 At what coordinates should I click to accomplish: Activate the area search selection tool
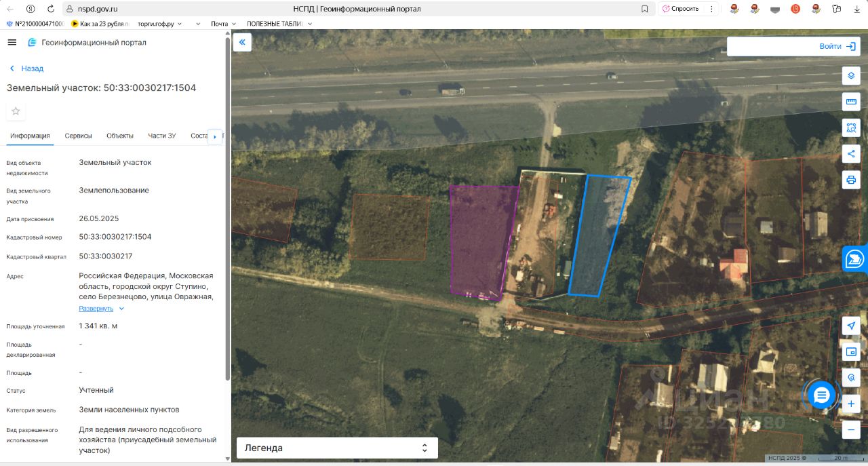pos(851,128)
